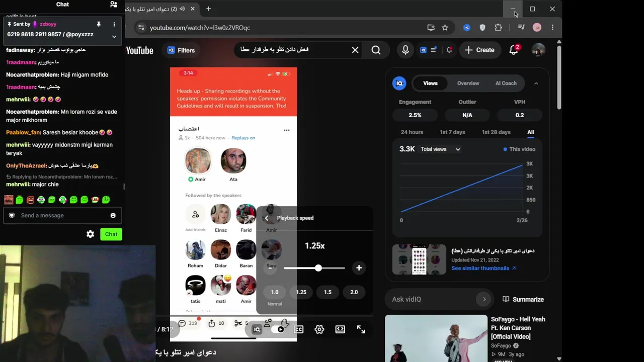Open SoFaygo Hell Yeah video thumbnail
This screenshot has width=644, height=362.
(x=436, y=338)
